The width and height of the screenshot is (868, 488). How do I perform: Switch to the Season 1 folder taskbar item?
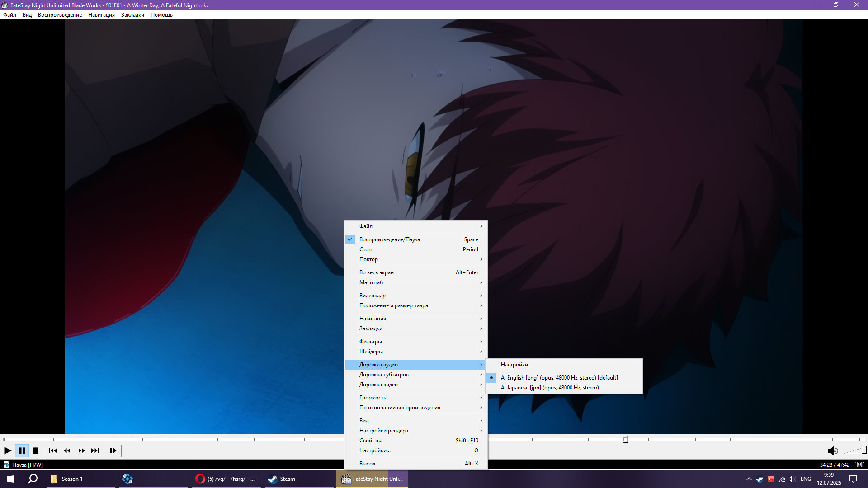[80, 479]
